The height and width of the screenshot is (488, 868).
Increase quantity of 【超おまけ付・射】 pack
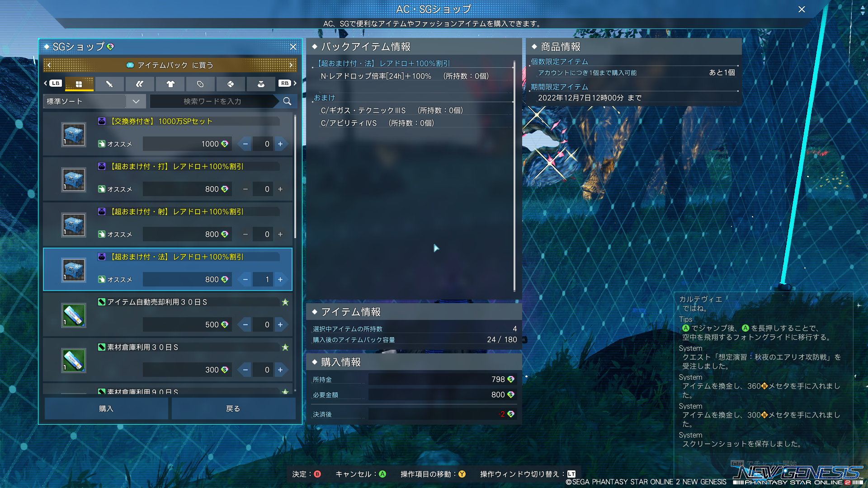280,234
